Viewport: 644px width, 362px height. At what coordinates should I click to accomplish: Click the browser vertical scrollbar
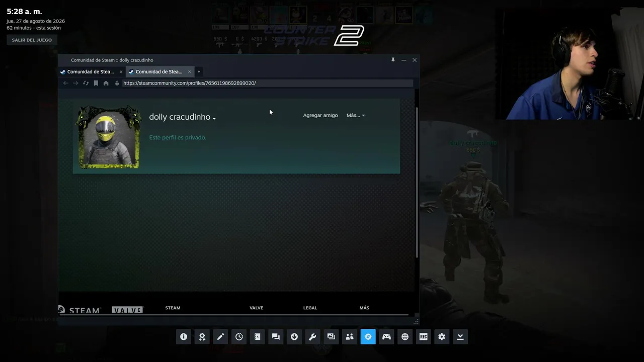[x=417, y=182]
